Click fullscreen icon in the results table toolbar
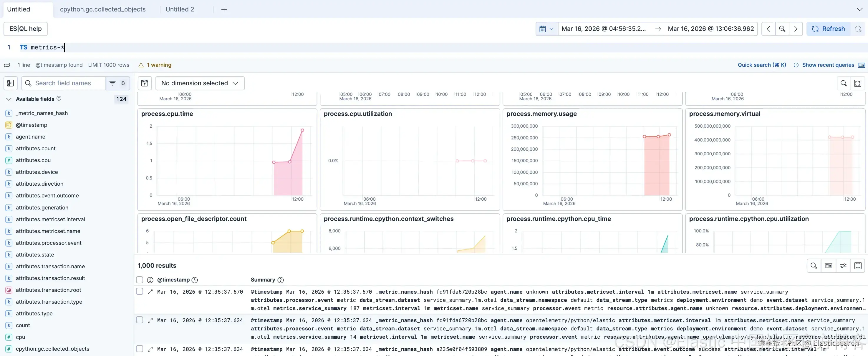 (858, 266)
